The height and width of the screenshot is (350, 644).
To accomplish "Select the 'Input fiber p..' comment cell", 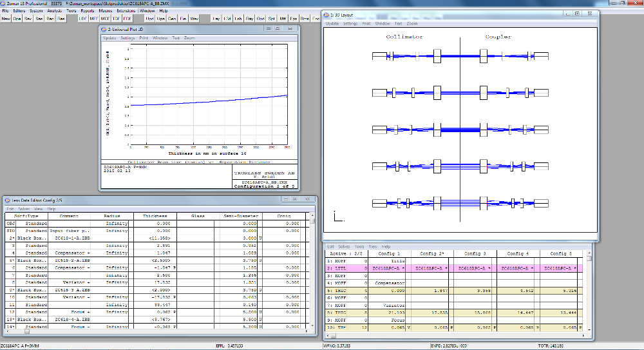I will (69, 231).
